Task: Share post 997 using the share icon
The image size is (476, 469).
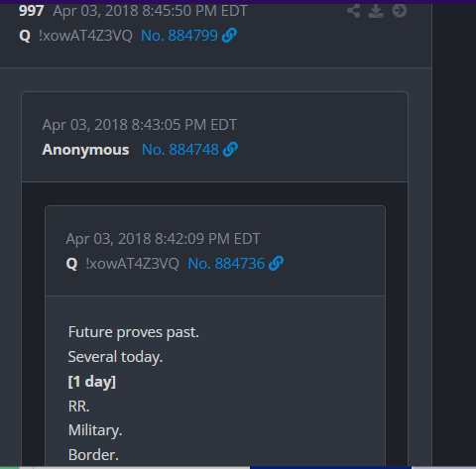Action: [353, 11]
